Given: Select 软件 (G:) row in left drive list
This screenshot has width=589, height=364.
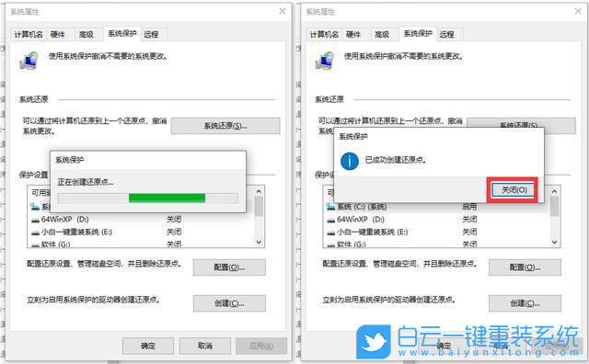Looking at the screenshot, I should point(142,244).
